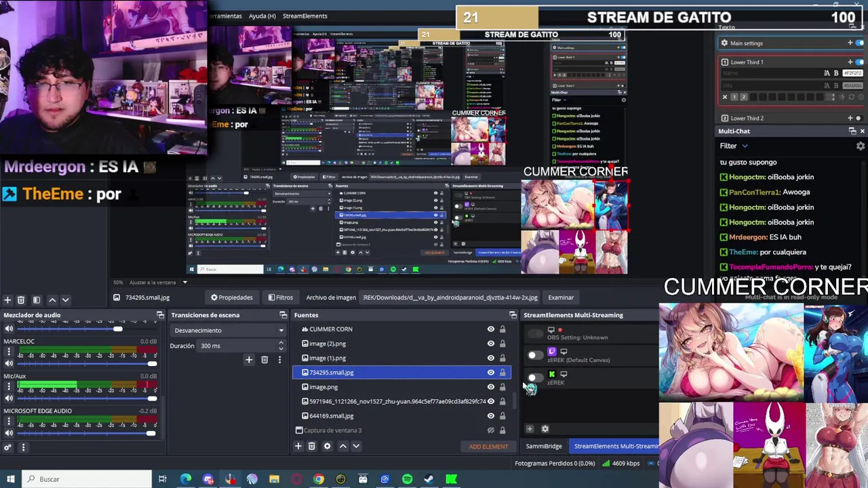This screenshot has width=868, height=488.
Task: Increase the transition duration stepper
Action: click(281, 343)
